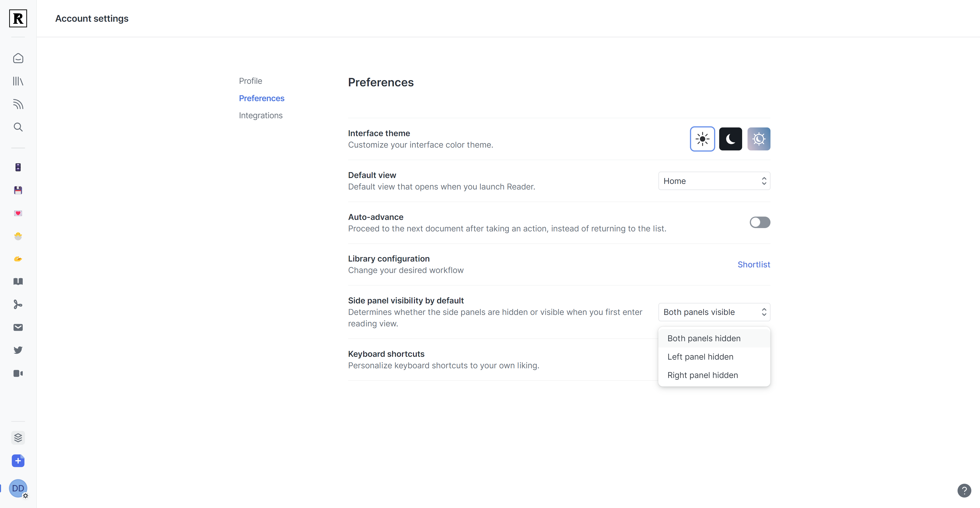Click the Search magnifier icon
The width and height of the screenshot is (980, 508).
click(18, 127)
